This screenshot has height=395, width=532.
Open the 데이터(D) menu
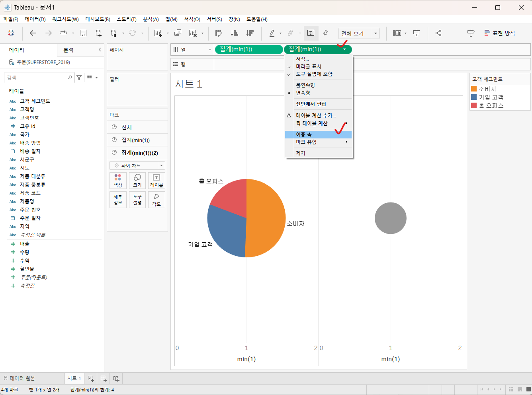coord(35,19)
